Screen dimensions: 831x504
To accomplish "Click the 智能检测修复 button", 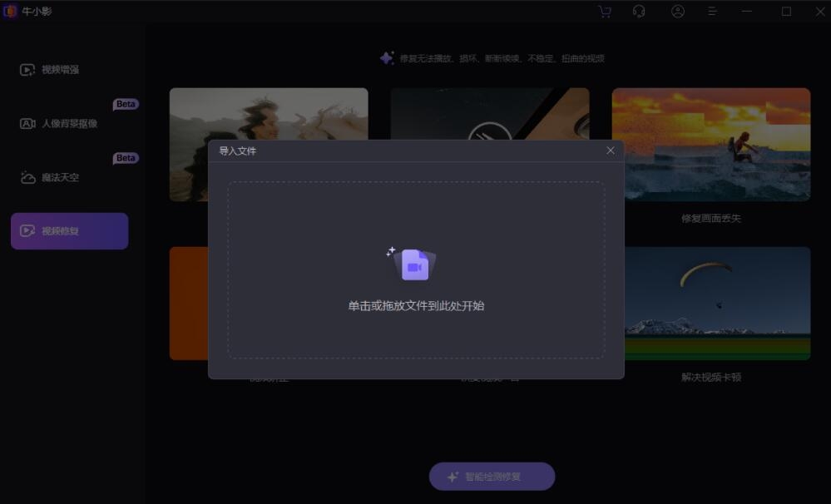I will click(492, 476).
